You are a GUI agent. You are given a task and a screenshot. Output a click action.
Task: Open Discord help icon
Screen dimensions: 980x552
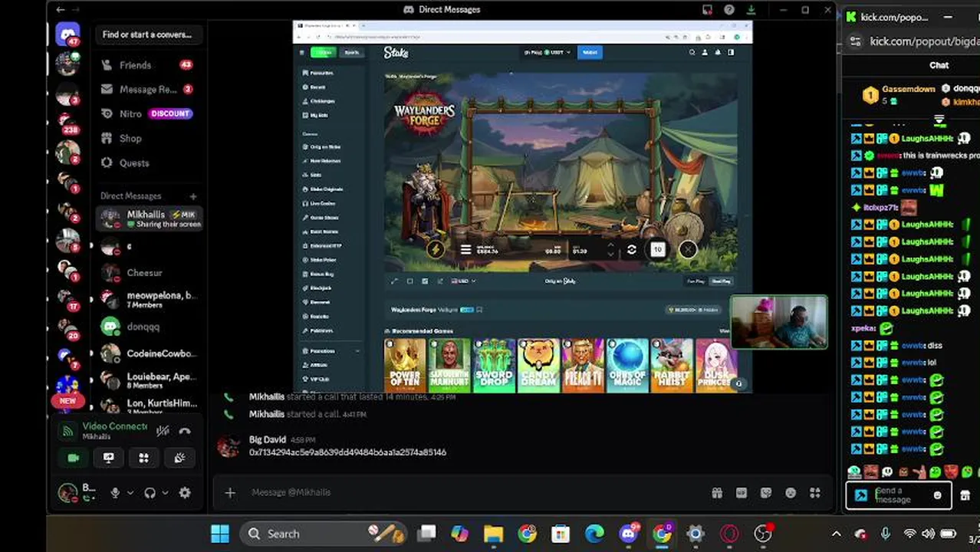[729, 10]
